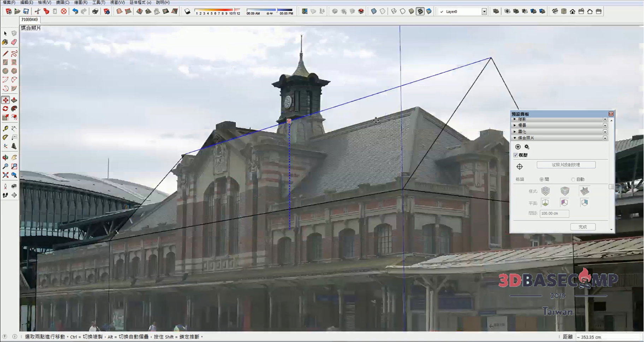
Task: Activate the Paint Bucket tool
Action: (5, 42)
